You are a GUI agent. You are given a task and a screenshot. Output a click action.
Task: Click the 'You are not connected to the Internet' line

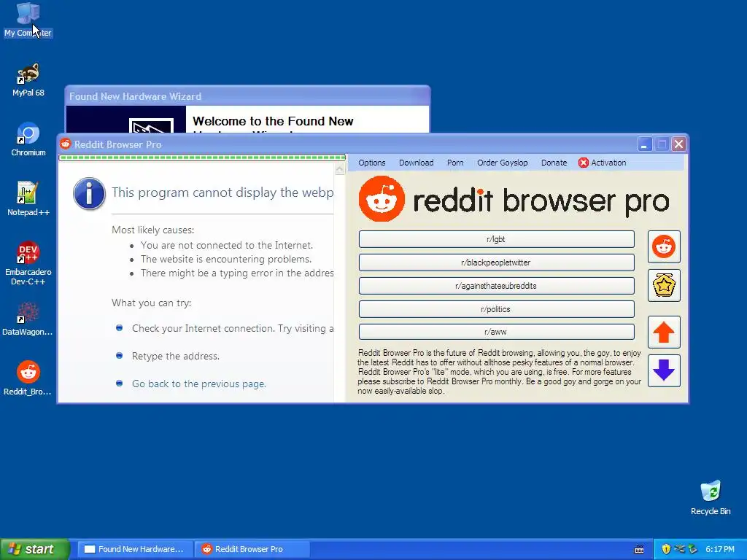[227, 245]
